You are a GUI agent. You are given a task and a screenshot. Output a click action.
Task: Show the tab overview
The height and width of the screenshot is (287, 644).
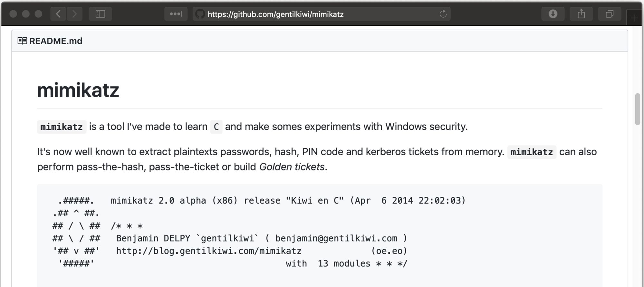609,14
